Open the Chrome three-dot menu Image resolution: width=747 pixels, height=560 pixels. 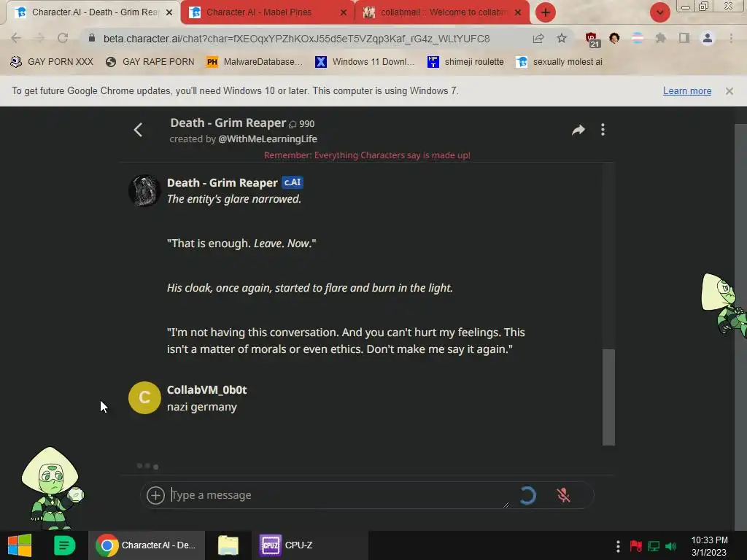[x=731, y=38]
